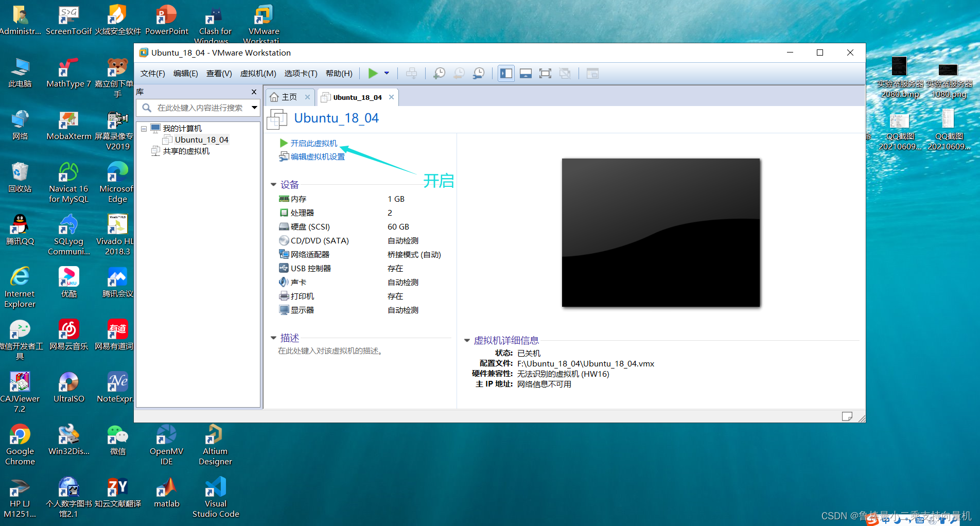
Task: Click the console view toolbar icon
Action: (x=592, y=74)
